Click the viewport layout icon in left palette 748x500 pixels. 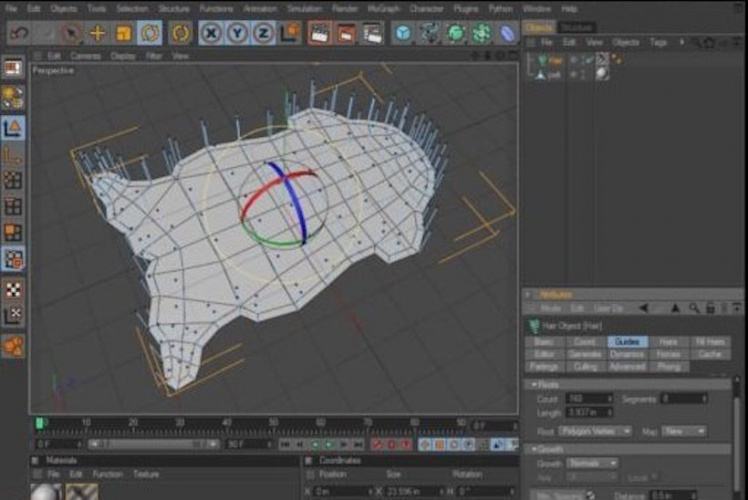point(13,68)
